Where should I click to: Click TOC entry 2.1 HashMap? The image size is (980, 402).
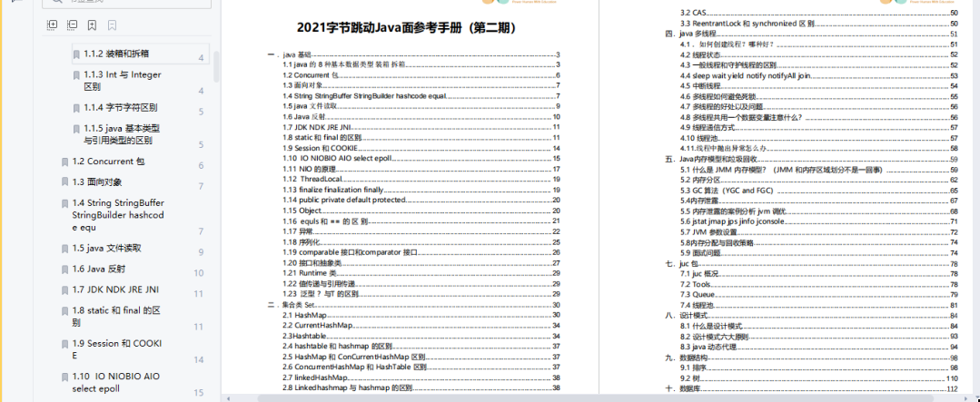[304, 315]
